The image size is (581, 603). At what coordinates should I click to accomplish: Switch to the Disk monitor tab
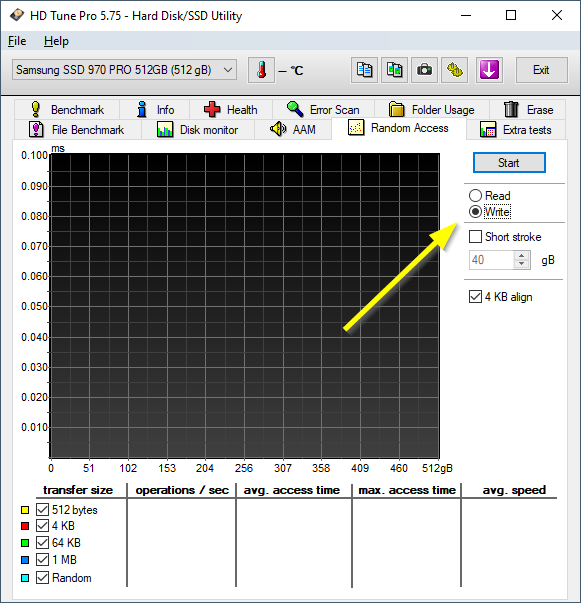[x=198, y=130]
